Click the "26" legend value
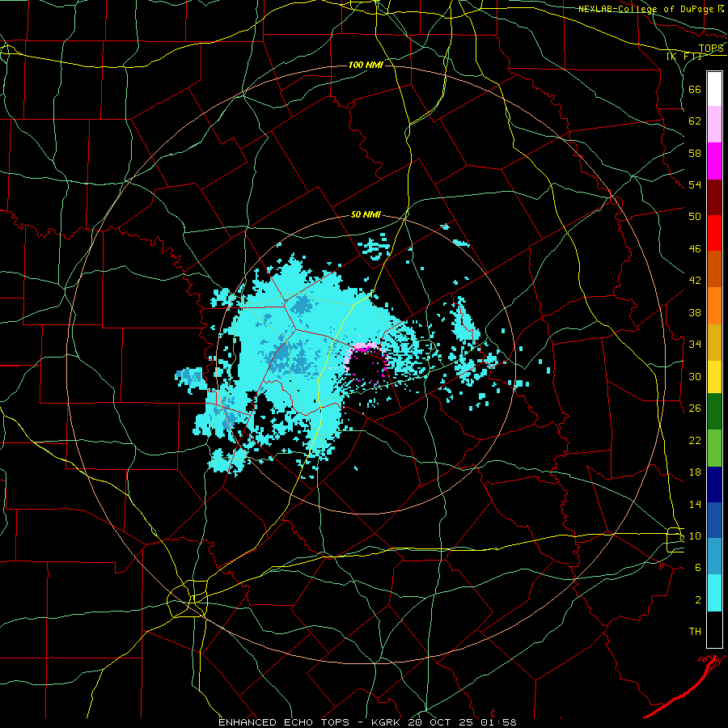This screenshot has height=728, width=728. (x=695, y=408)
